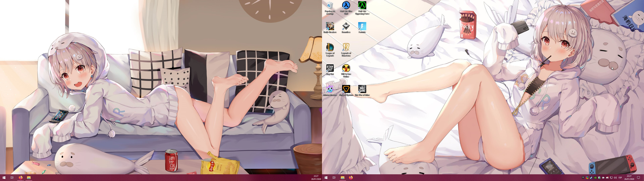
Task: Select the Stay Out desktop icon
Action: (x=330, y=69)
